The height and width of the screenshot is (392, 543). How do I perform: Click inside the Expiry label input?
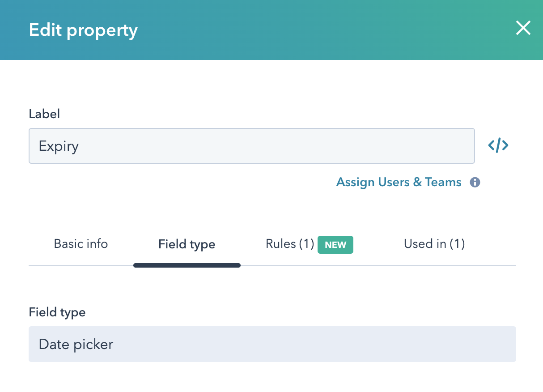[x=251, y=145]
